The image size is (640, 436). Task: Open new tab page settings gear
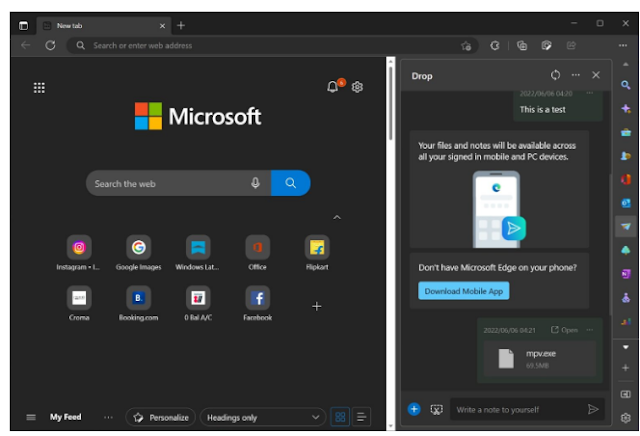[357, 87]
